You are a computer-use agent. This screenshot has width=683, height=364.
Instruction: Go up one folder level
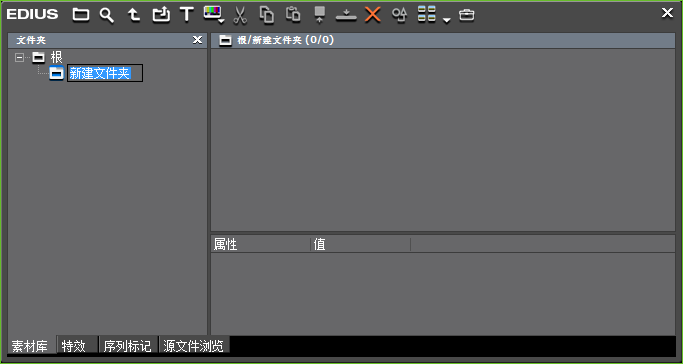coord(134,15)
